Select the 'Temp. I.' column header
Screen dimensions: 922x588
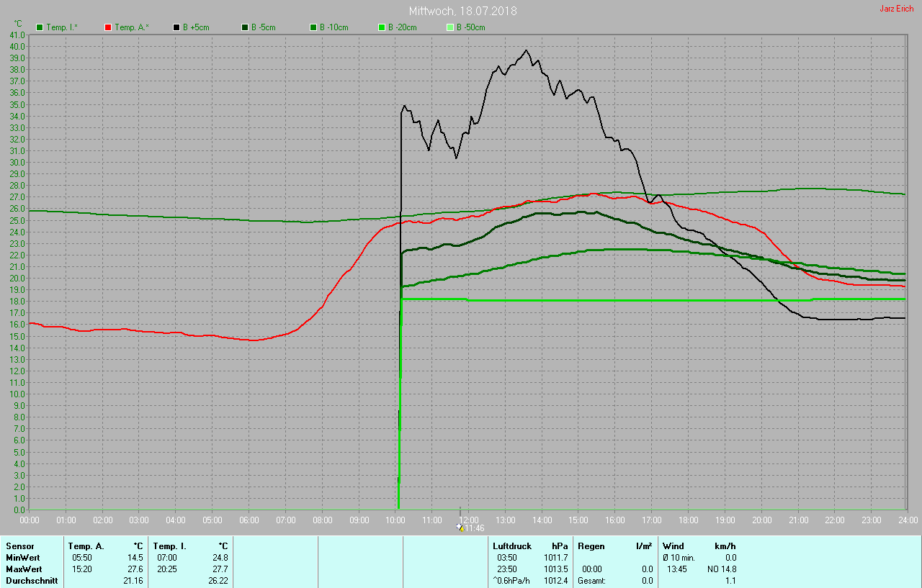pyautogui.click(x=169, y=546)
